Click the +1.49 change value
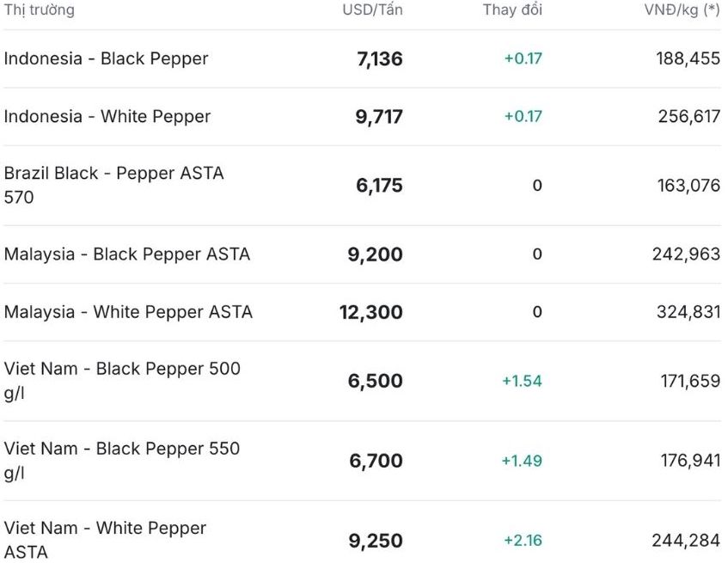This screenshot has height=563, width=728. coord(522,461)
